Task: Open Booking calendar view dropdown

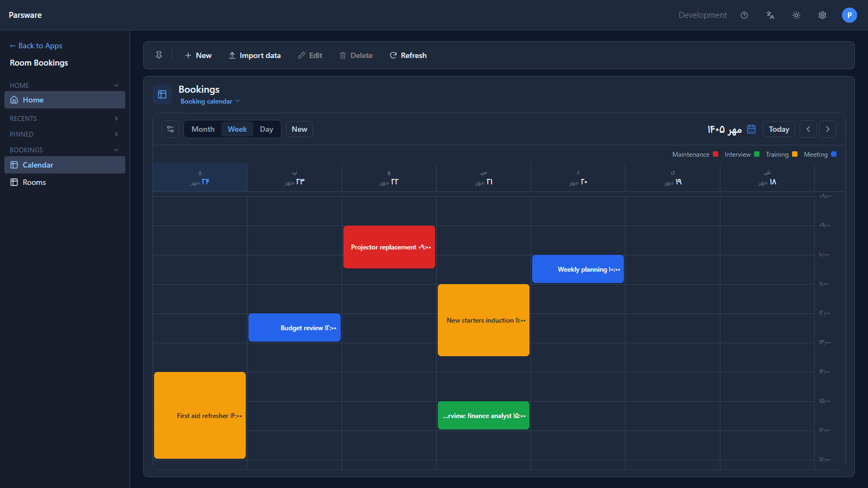Action: pos(210,101)
